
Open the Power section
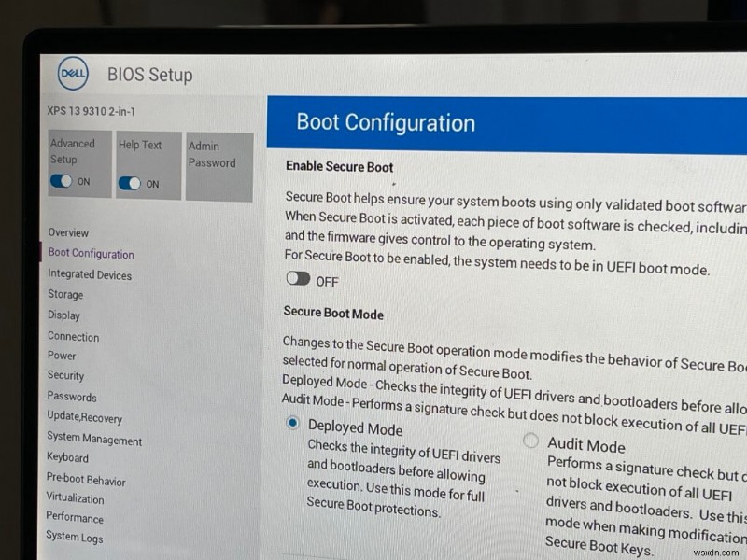pos(62,356)
